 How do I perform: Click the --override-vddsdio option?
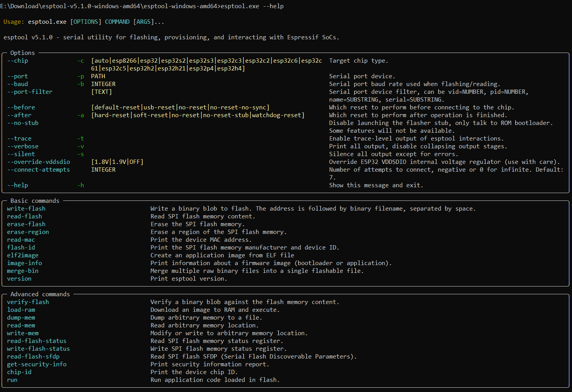coord(39,162)
